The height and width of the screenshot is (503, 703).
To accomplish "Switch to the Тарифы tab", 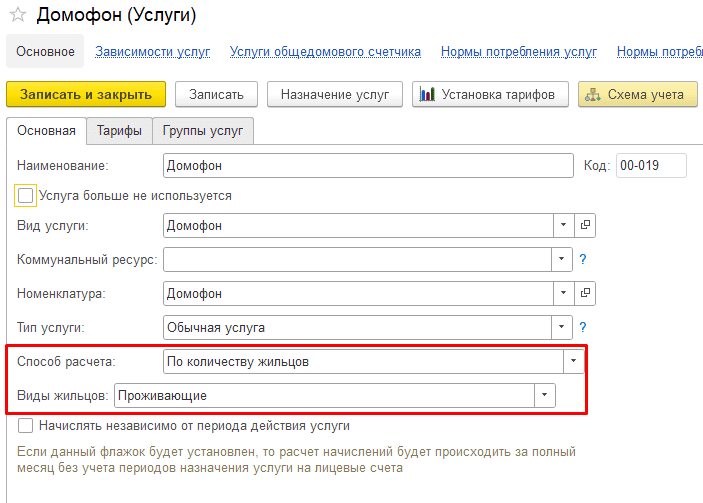I will pyautogui.click(x=119, y=130).
